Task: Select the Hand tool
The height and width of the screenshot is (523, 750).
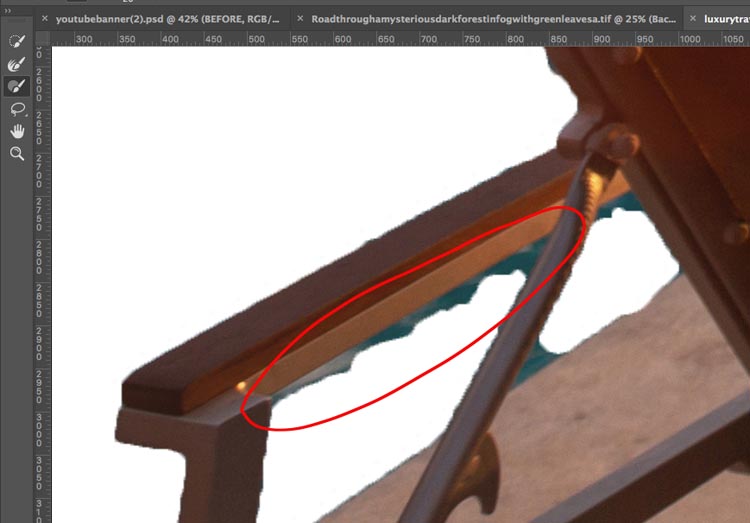Action: pyautogui.click(x=17, y=131)
